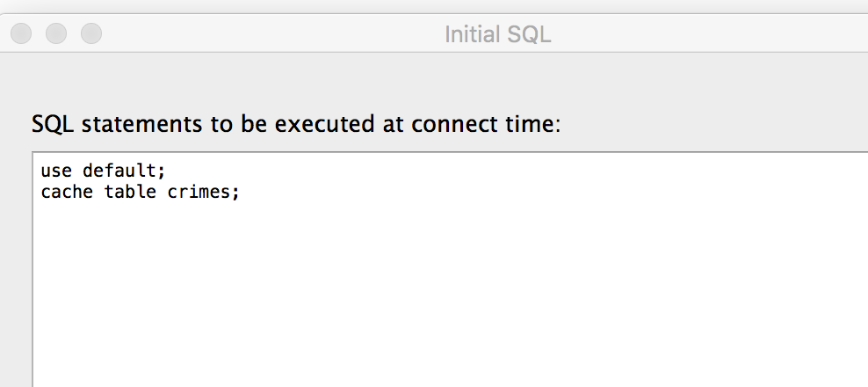Click empty title bar area left of title
The width and height of the screenshot is (868, 387).
tap(264, 33)
